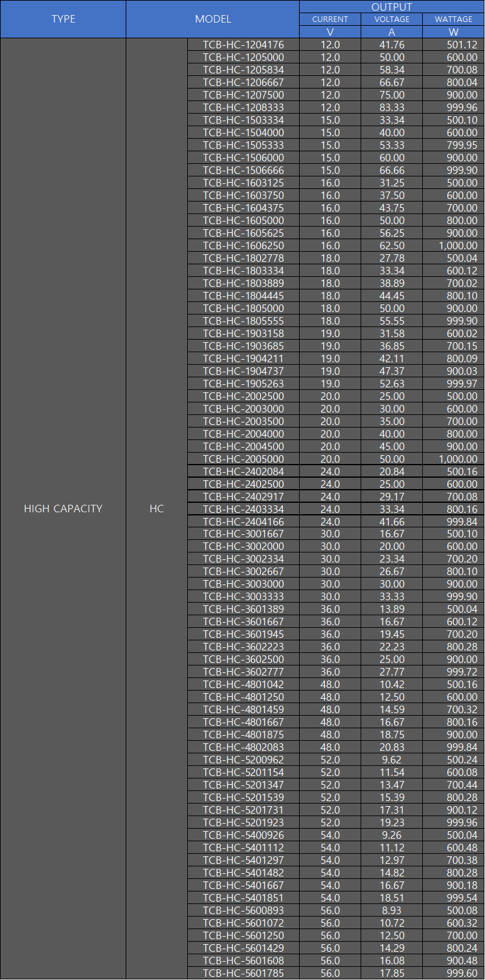
Task: Select model TCB-HC-3003333
Action: 243,596
